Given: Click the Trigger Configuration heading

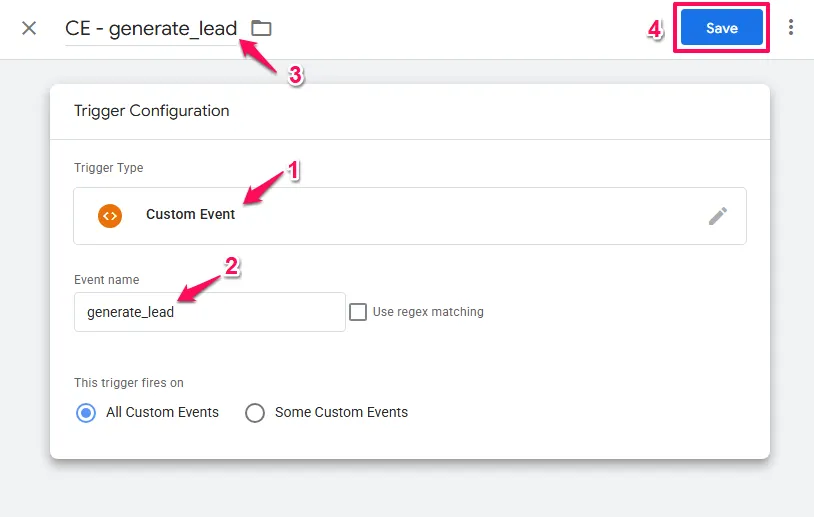Looking at the screenshot, I should pyautogui.click(x=152, y=111).
